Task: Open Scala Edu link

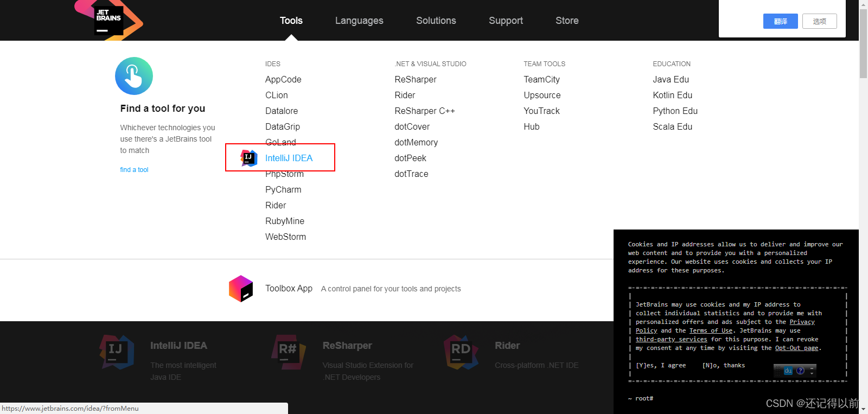Action: pos(673,126)
